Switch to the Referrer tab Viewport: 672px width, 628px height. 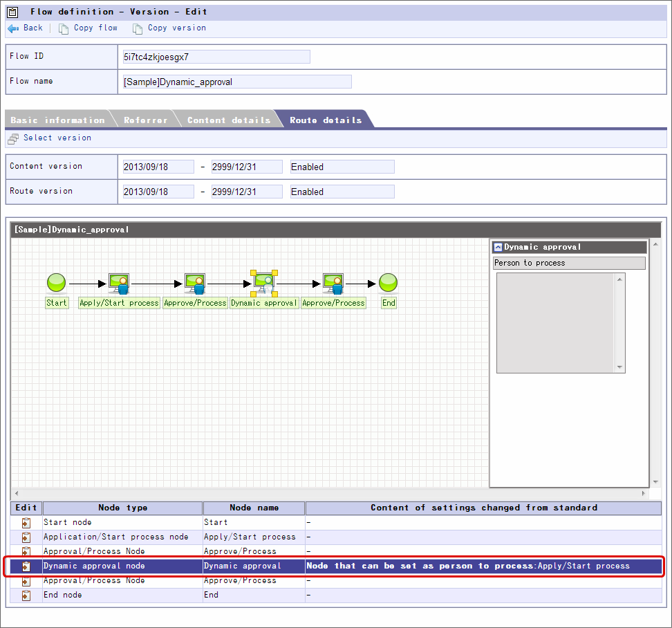[146, 120]
